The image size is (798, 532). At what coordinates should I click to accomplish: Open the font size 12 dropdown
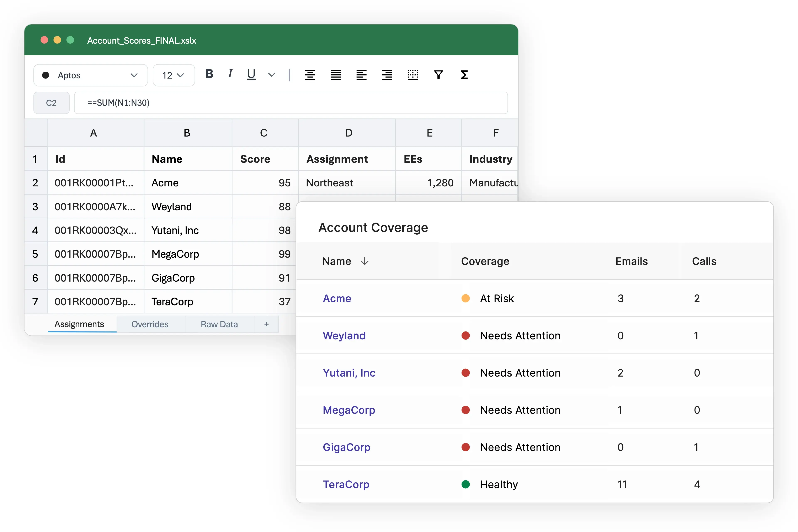tap(174, 75)
